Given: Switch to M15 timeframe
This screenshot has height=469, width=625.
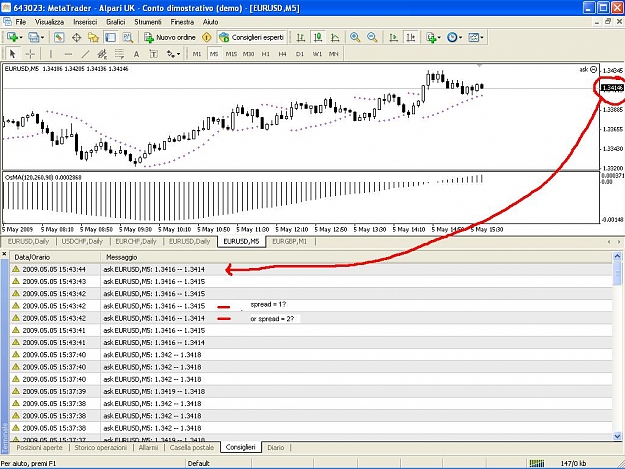Looking at the screenshot, I should point(231,54).
